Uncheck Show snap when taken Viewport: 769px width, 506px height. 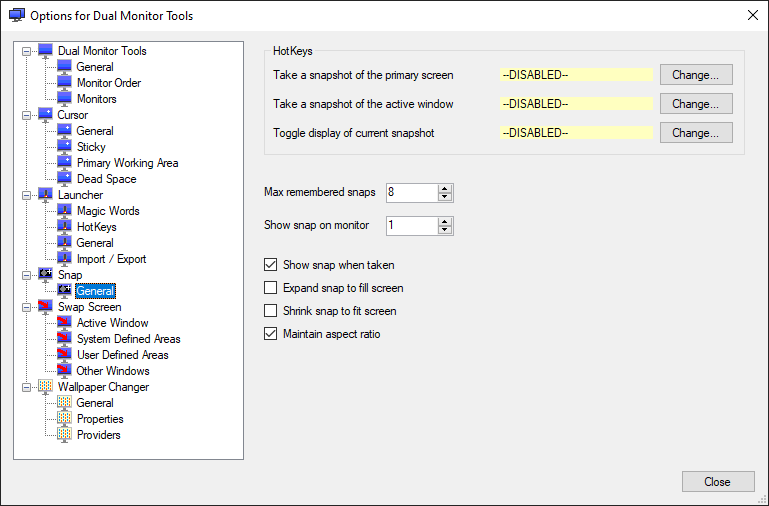pyautogui.click(x=270, y=265)
